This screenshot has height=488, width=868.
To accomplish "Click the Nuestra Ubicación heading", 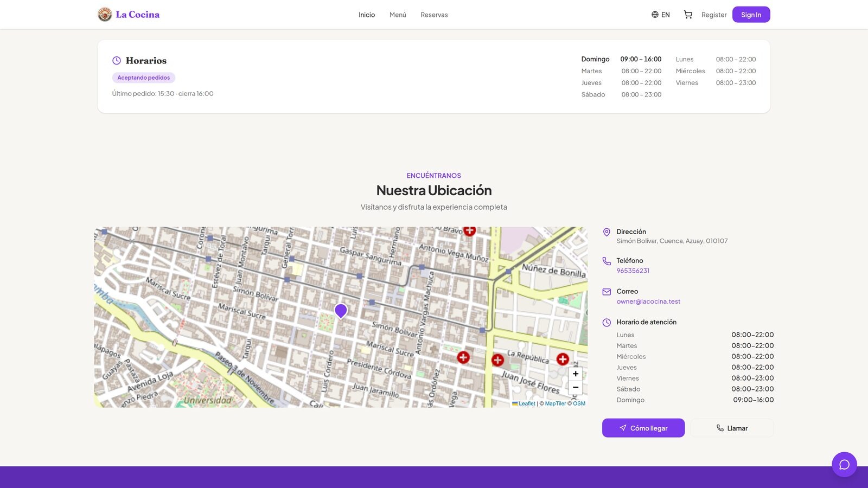I will (x=434, y=190).
